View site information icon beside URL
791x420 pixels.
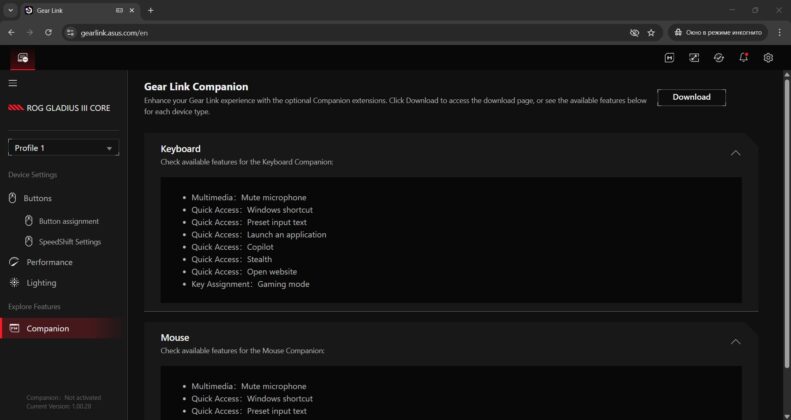click(71, 33)
